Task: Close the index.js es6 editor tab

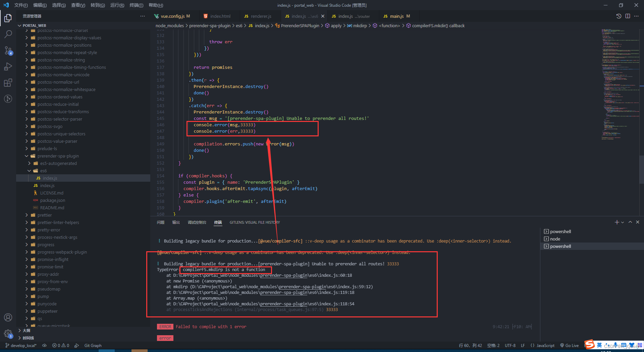Action: coord(323,16)
